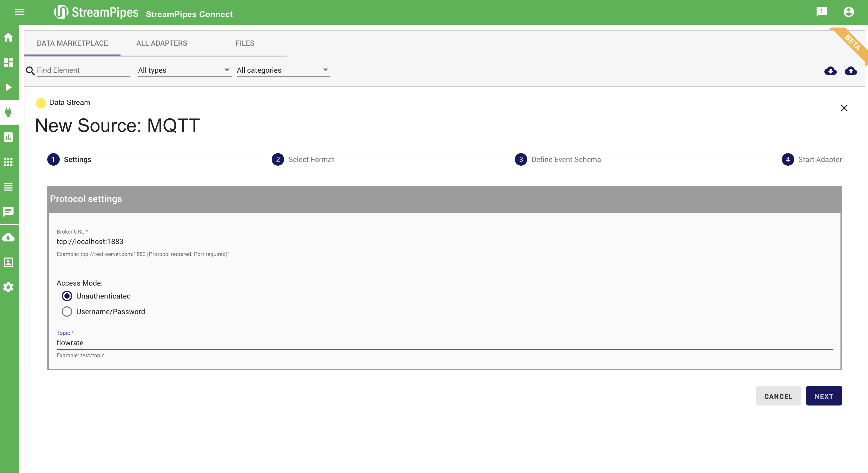Select Username/Password access mode
The image size is (868, 473).
tap(67, 312)
